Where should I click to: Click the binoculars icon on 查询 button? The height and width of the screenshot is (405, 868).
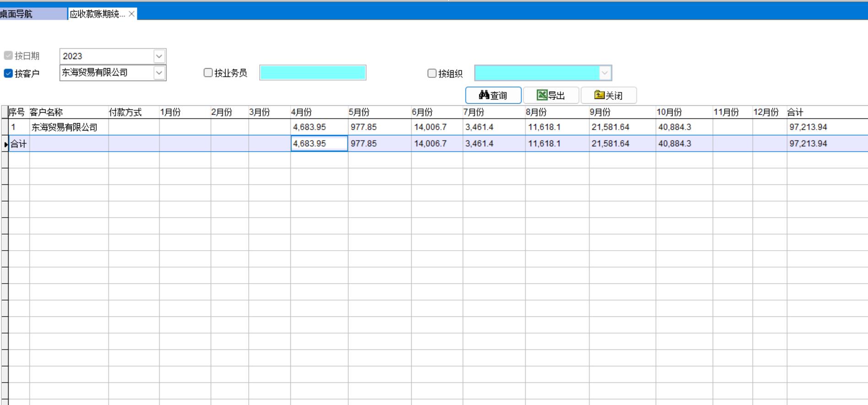(484, 95)
